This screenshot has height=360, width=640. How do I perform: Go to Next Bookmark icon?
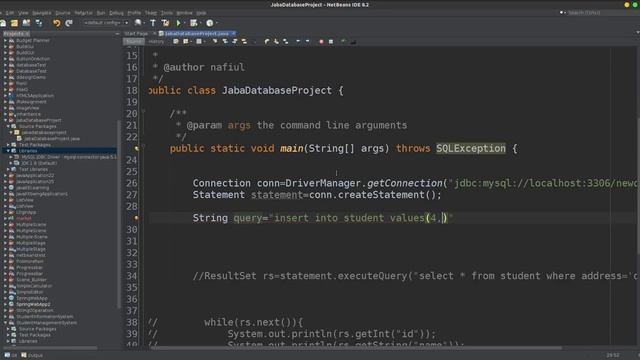tap(276, 41)
